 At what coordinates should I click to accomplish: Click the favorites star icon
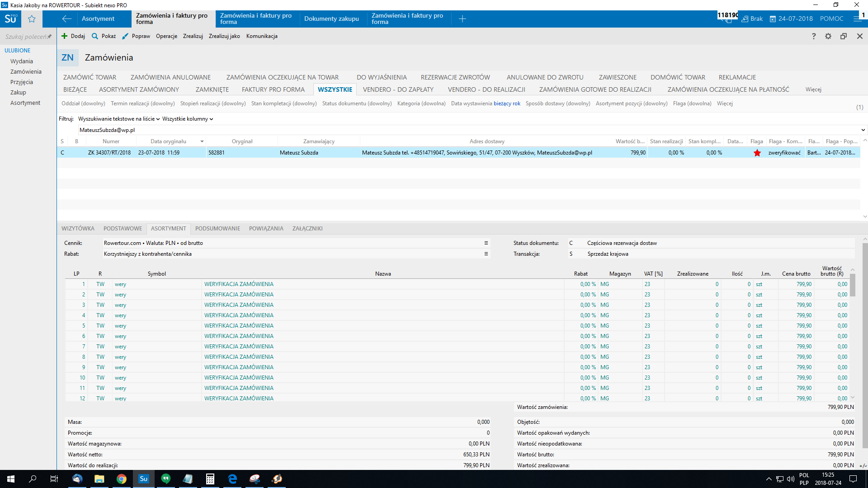pyautogui.click(x=32, y=19)
